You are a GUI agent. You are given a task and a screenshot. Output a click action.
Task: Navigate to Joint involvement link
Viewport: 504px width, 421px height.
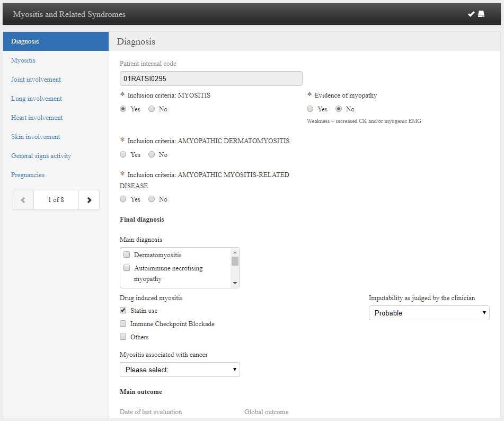tap(36, 80)
